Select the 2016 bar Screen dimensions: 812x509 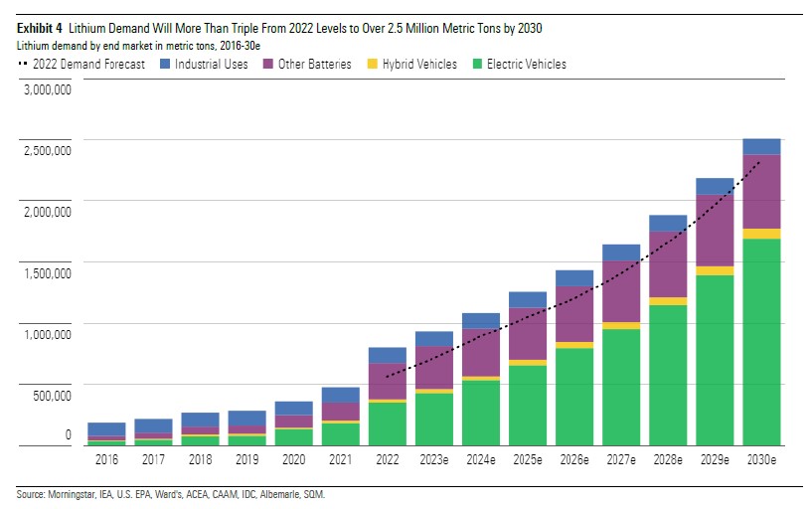[x=106, y=434]
